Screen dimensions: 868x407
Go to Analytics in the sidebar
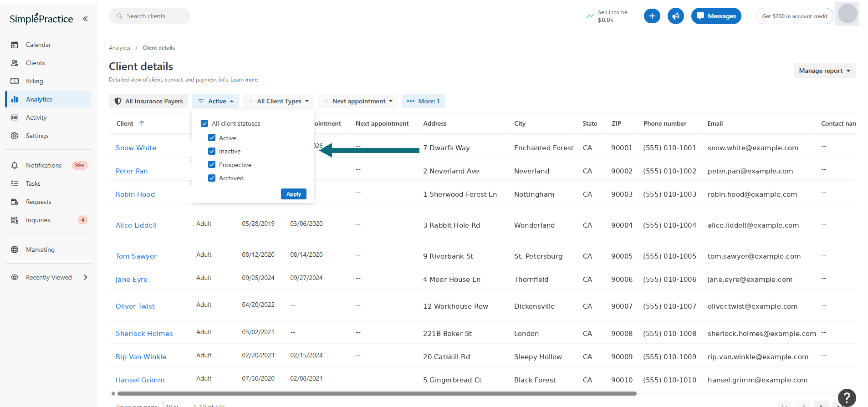click(48, 99)
